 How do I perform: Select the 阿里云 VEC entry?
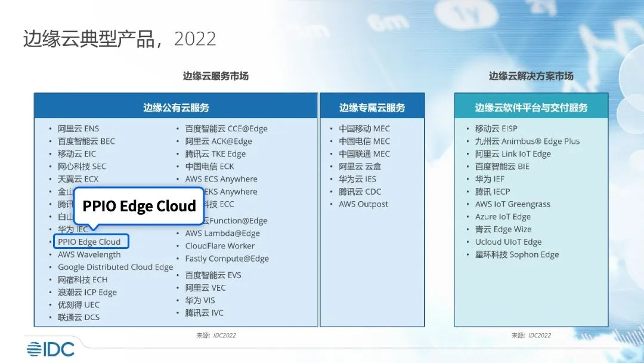pos(205,288)
